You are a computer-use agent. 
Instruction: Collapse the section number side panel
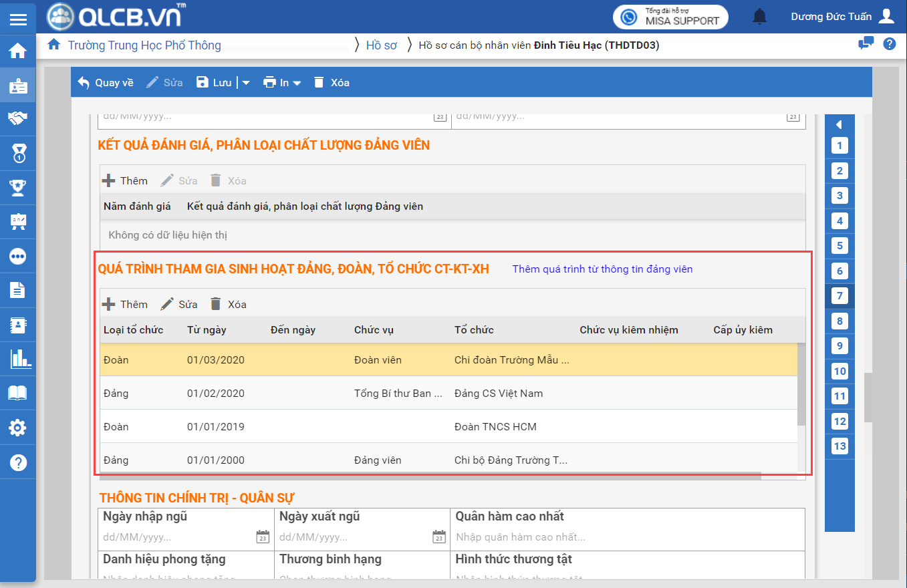point(839,124)
